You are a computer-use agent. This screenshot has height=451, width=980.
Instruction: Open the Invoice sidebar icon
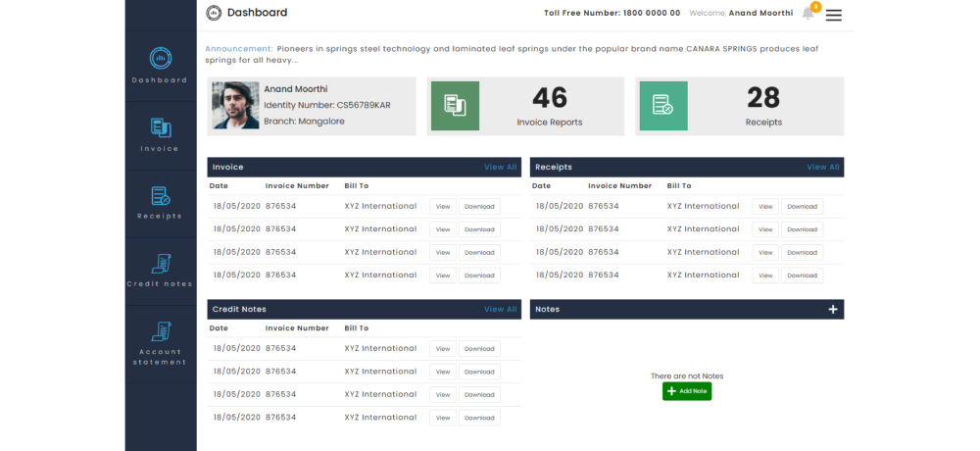(161, 127)
